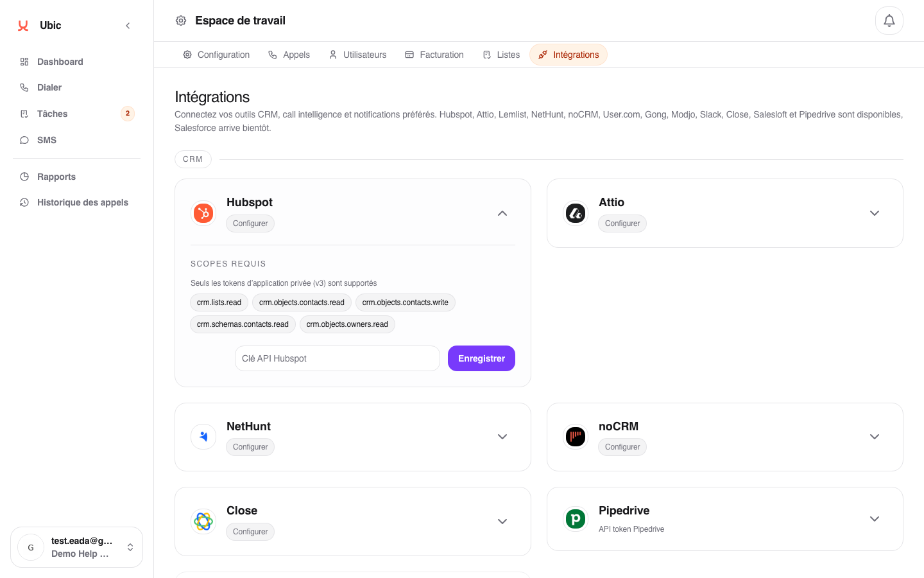Screen dimensions: 924x578
Task: Expand the Pipedrive integration card
Action: point(874,518)
